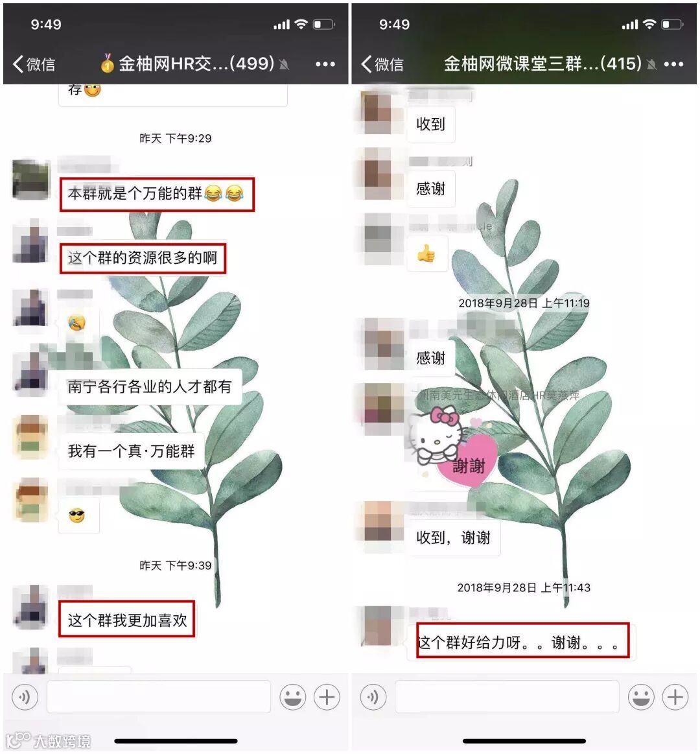Viewport: 700px width, 754px height.
Task: Go back to 微信 from HR group chat
Action: 34,64
